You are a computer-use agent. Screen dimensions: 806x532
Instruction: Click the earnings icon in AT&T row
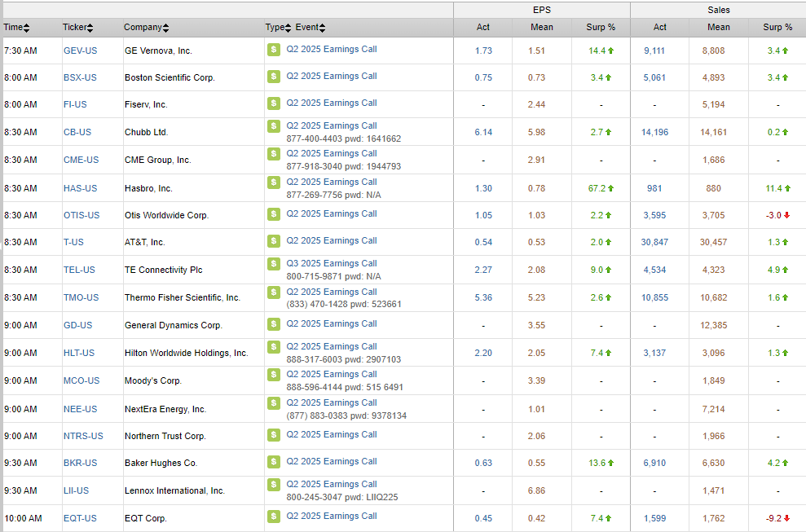pyautogui.click(x=274, y=240)
